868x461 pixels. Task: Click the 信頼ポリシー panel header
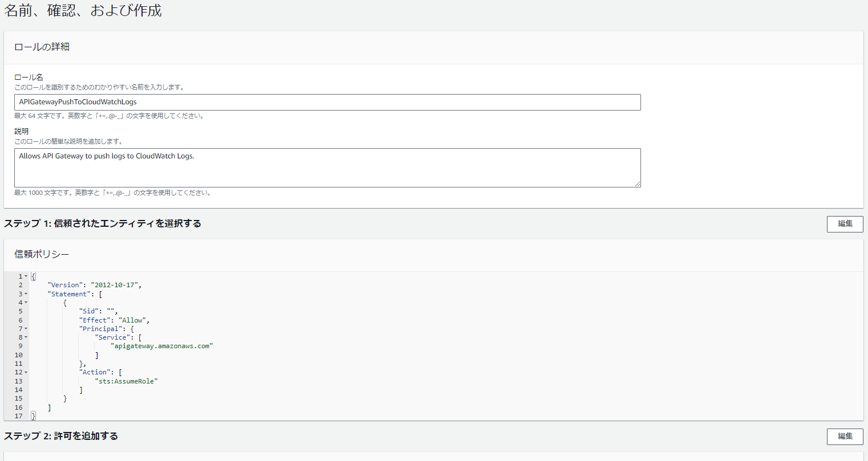point(40,254)
